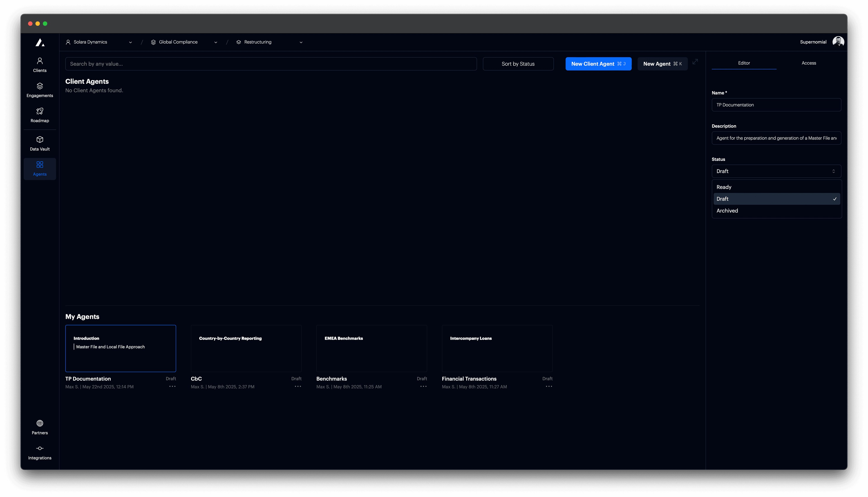Select the Editor tab
This screenshot has width=868, height=497.
pyautogui.click(x=744, y=63)
